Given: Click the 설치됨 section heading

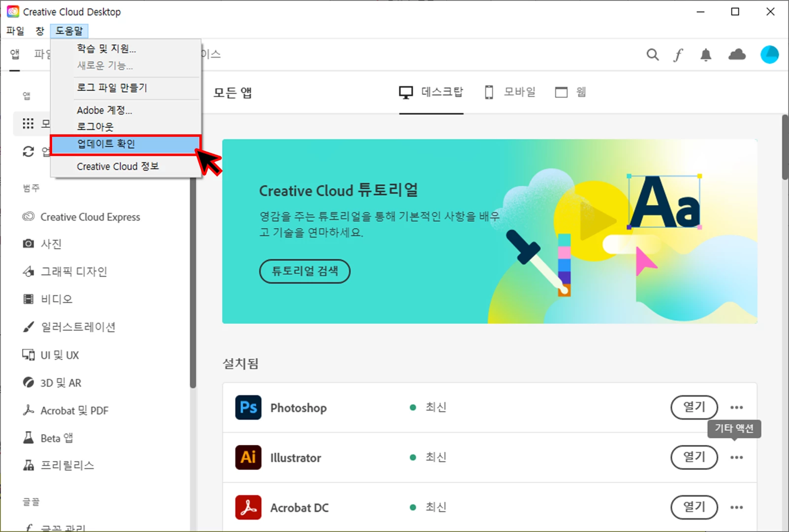Looking at the screenshot, I should pyautogui.click(x=241, y=364).
